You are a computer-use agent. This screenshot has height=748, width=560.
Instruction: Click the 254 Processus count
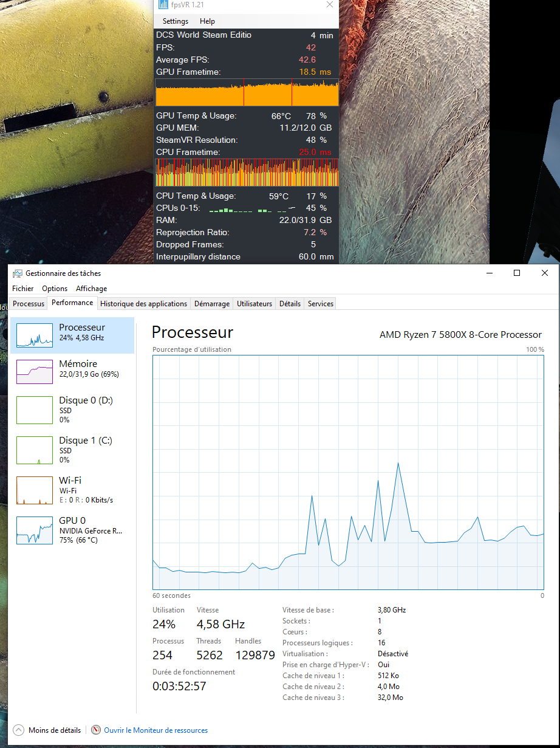coord(162,656)
